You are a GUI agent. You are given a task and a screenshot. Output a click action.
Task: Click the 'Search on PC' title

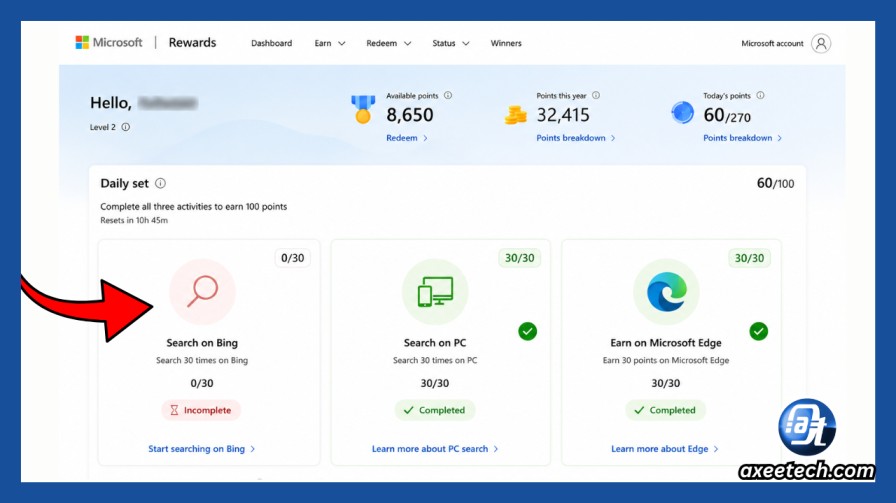(x=435, y=343)
